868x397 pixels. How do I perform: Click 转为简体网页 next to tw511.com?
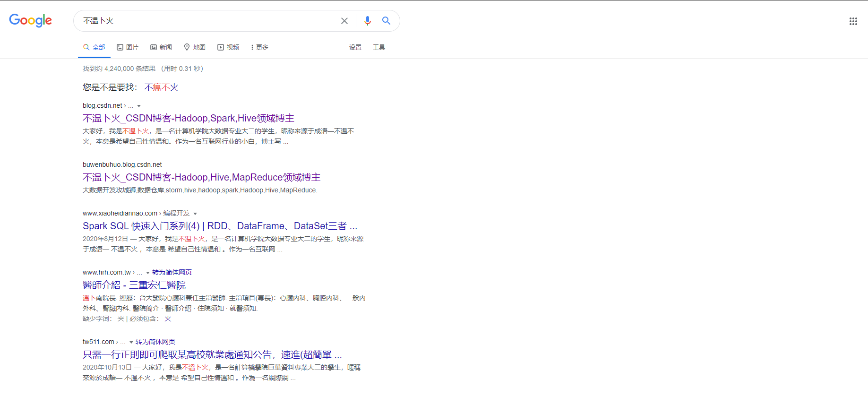pos(155,342)
